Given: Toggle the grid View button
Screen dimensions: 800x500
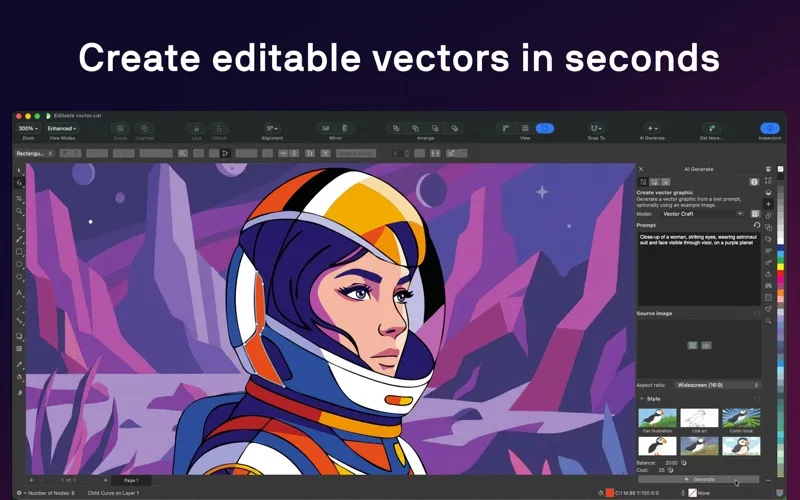Looking at the screenshot, I should coord(525,129).
